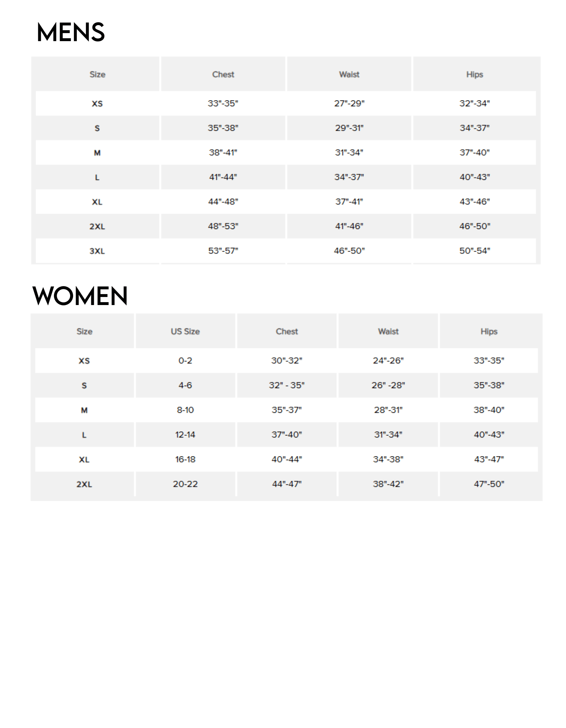The image size is (566, 728).
Task: Select Women's US size 20-22 cell
Action: [185, 484]
